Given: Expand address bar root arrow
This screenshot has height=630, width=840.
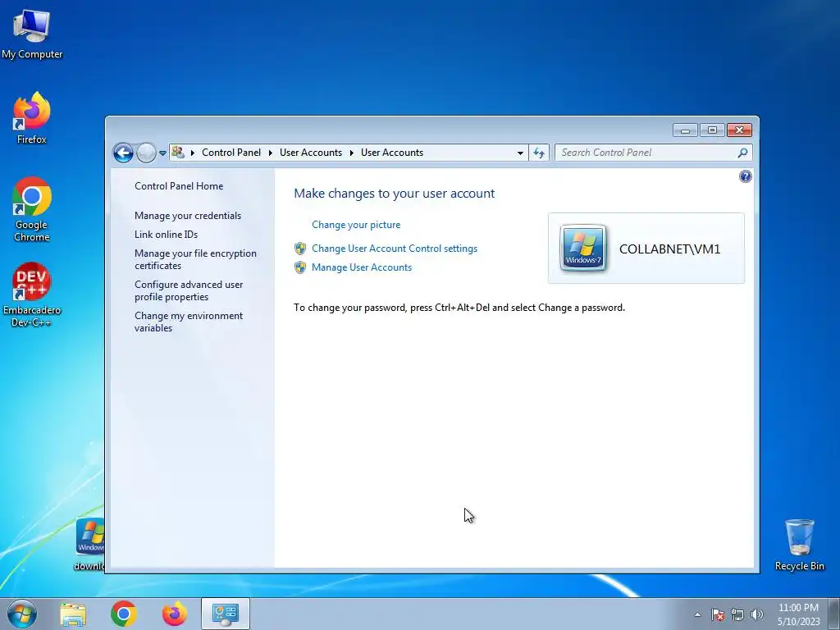Looking at the screenshot, I should coord(193,153).
